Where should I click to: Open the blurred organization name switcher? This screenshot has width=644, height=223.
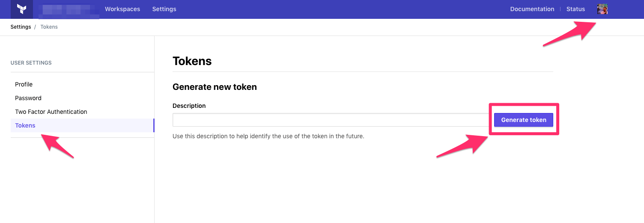pos(69,10)
